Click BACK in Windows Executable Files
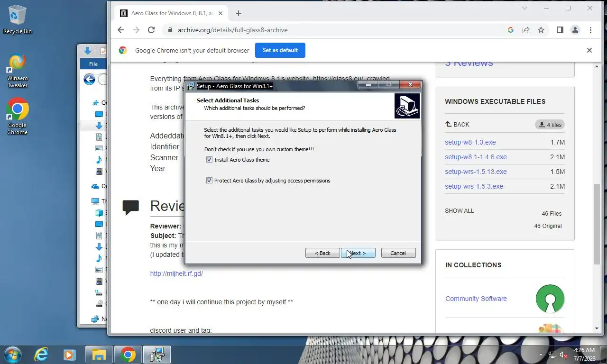The height and width of the screenshot is (364, 607). (x=457, y=124)
